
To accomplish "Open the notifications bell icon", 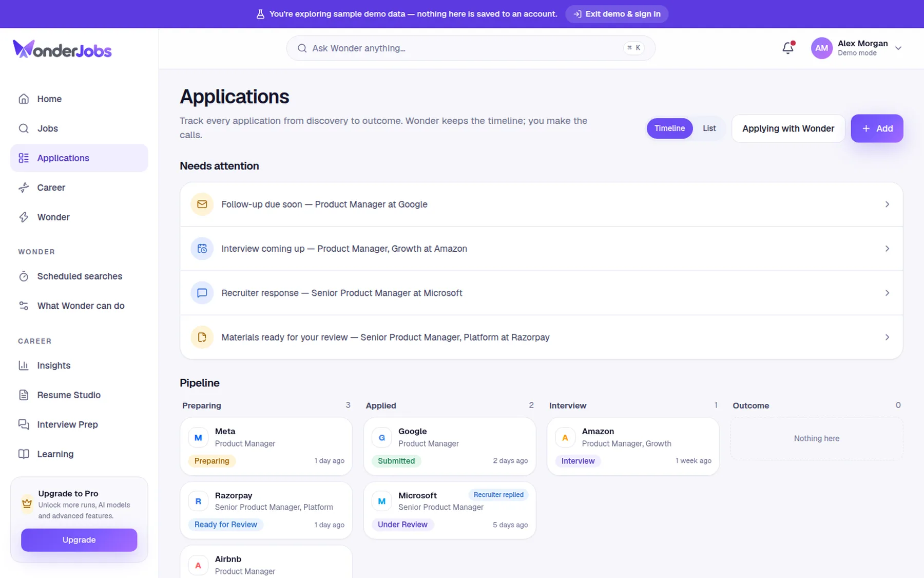I will click(788, 48).
